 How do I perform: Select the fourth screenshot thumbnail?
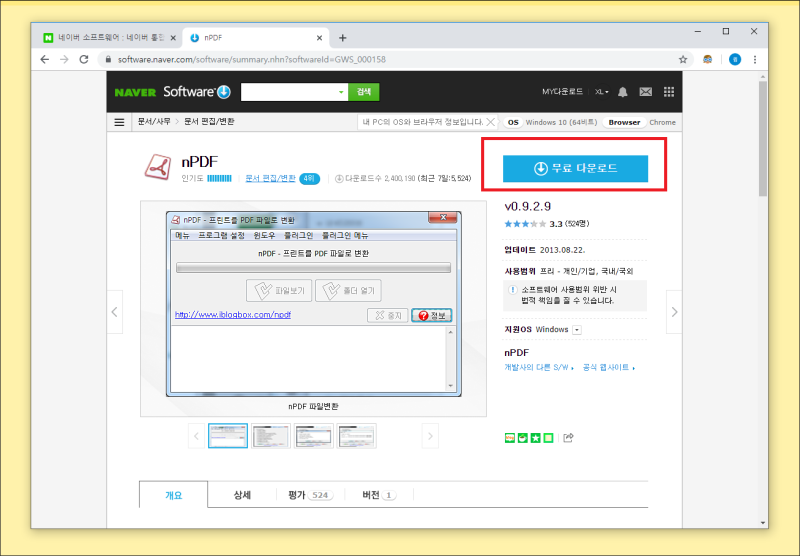point(356,436)
